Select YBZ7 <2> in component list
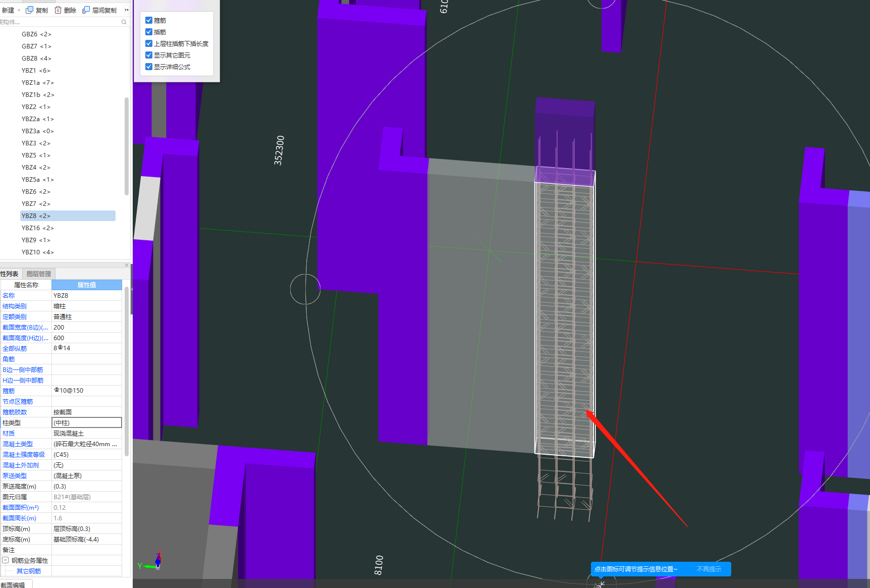Screen dimensions: 870x588 36,204
